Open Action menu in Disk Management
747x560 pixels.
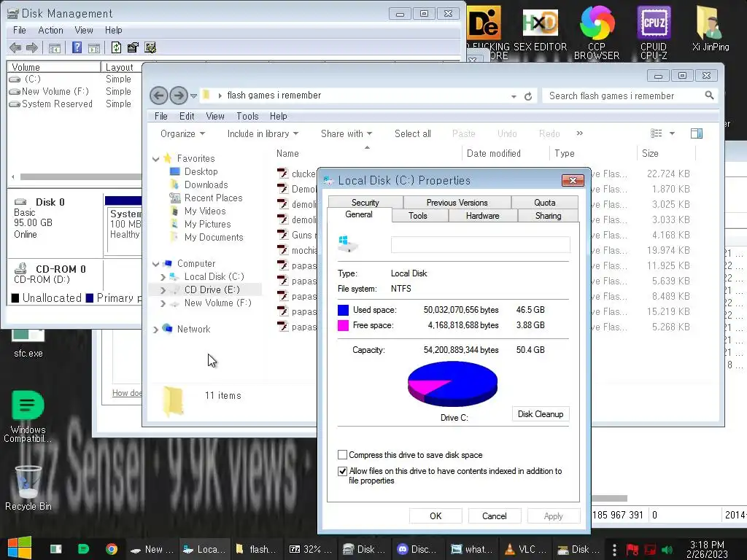coord(50,31)
